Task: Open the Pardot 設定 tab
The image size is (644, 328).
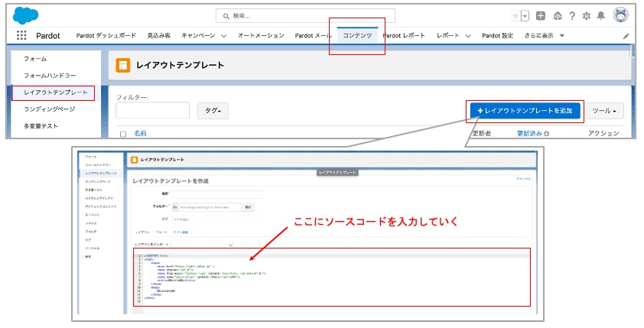Action: point(497,36)
